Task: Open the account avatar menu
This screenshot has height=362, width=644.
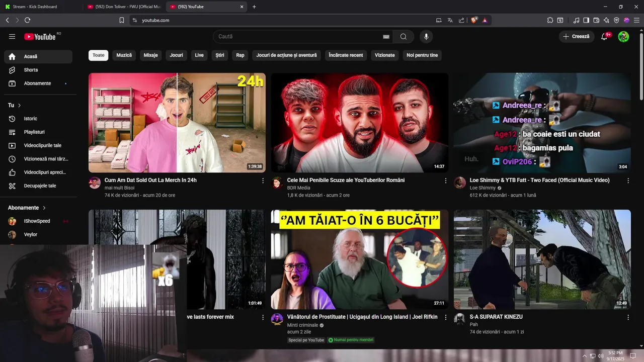Action: coord(623,36)
